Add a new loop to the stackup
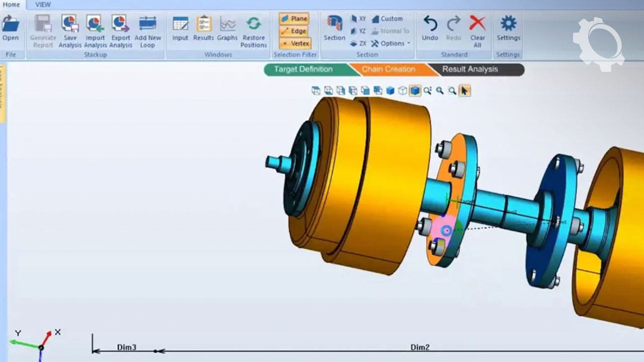This screenshot has height=362, width=644. pos(147,30)
